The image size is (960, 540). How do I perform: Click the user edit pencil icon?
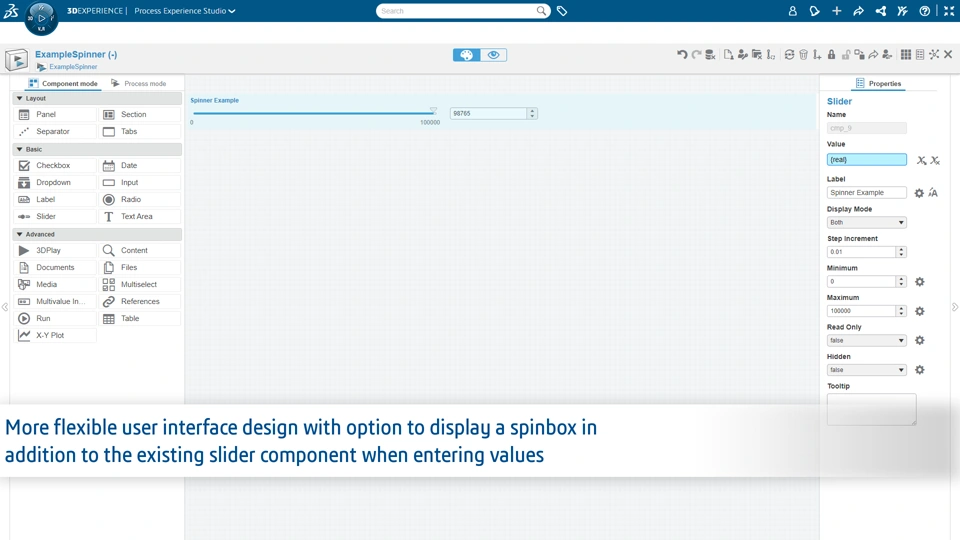743,54
